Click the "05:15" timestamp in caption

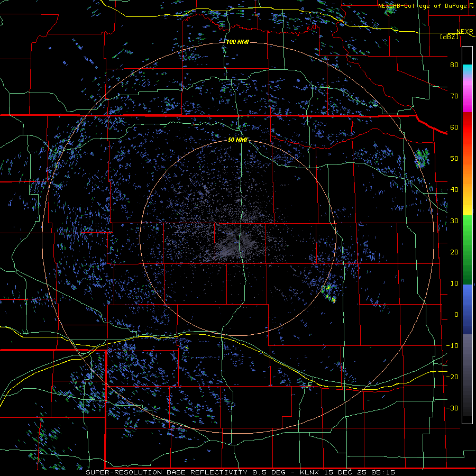coord(382,472)
